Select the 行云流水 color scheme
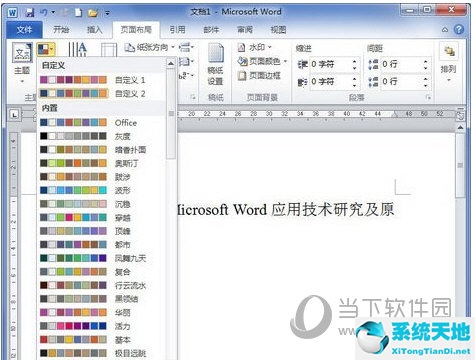The width and height of the screenshot is (475, 360). point(102,285)
